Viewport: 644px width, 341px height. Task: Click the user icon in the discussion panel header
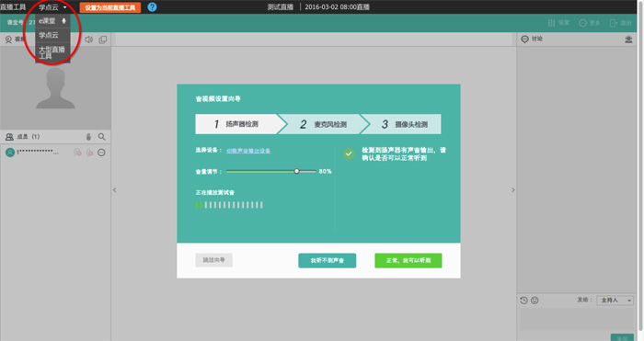[628, 40]
